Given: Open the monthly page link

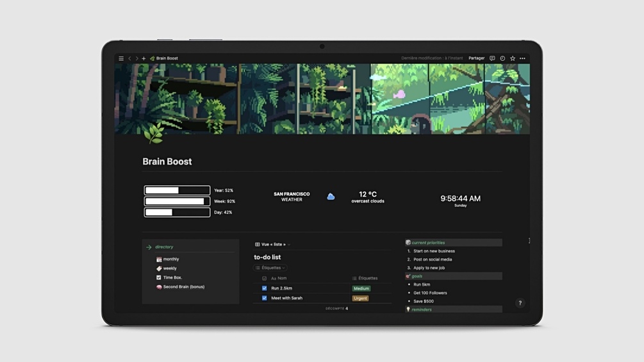Looking at the screenshot, I should coord(171,259).
